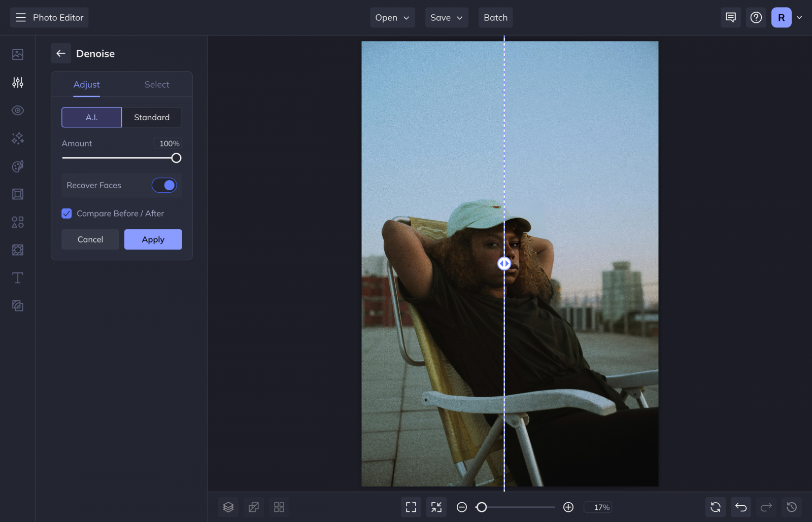Open the Adjust sliders panel in sidebar
This screenshot has height=522, width=812.
point(17,82)
